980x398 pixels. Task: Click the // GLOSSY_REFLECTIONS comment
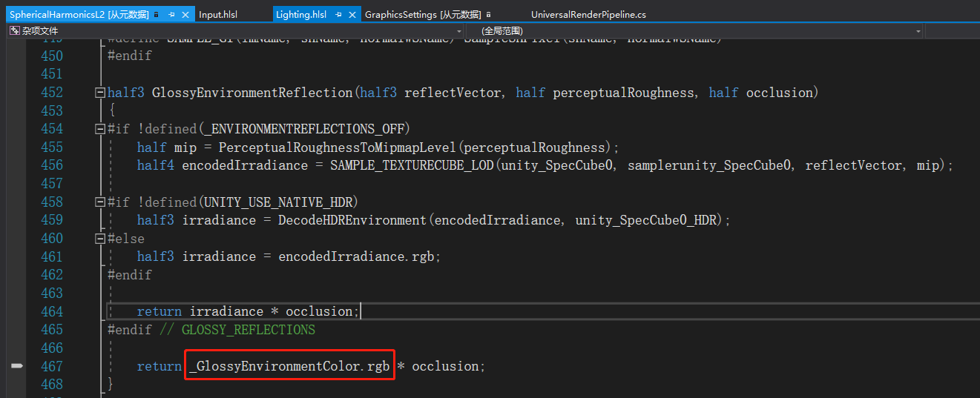[x=237, y=330]
